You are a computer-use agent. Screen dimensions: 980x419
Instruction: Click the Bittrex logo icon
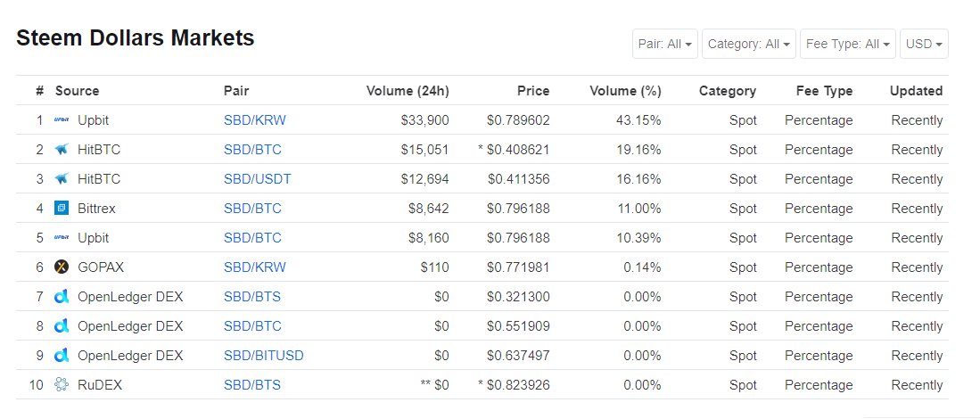(62, 208)
